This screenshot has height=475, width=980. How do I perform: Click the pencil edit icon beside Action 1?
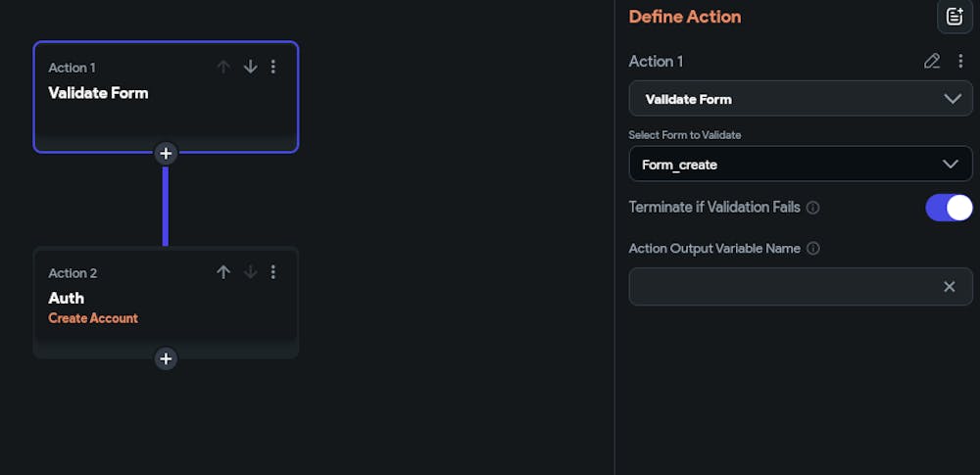[x=932, y=62]
